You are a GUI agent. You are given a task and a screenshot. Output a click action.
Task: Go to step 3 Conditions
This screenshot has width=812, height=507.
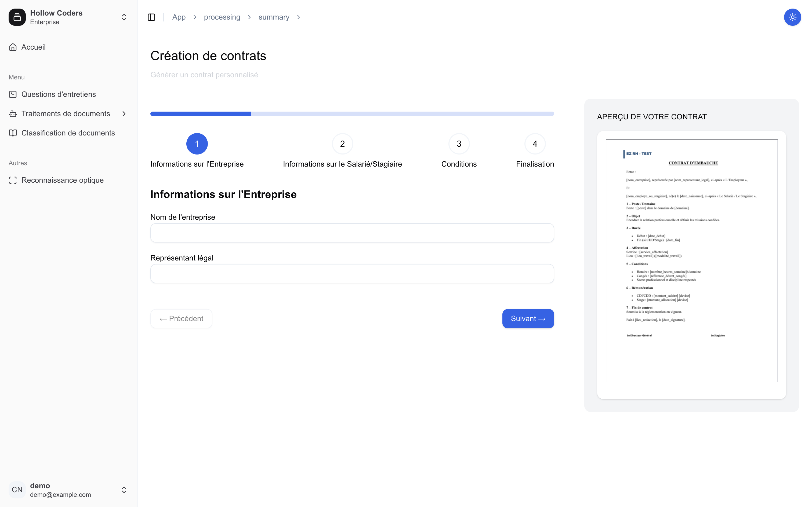tap(459, 144)
